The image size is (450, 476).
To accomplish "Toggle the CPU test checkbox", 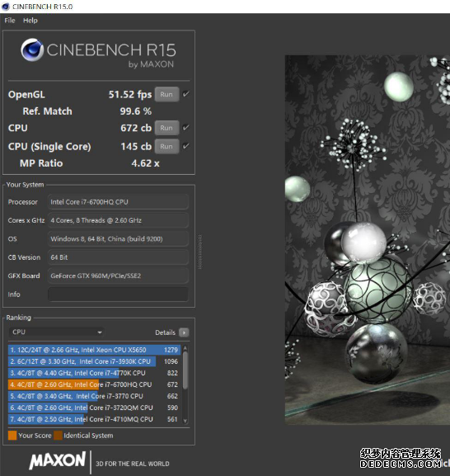I will point(186,128).
